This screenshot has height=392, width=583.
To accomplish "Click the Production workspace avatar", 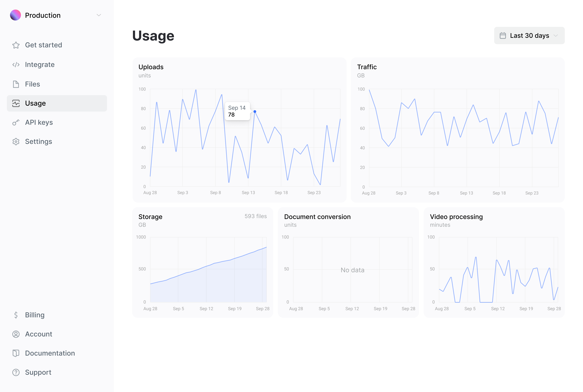I will (x=15, y=15).
